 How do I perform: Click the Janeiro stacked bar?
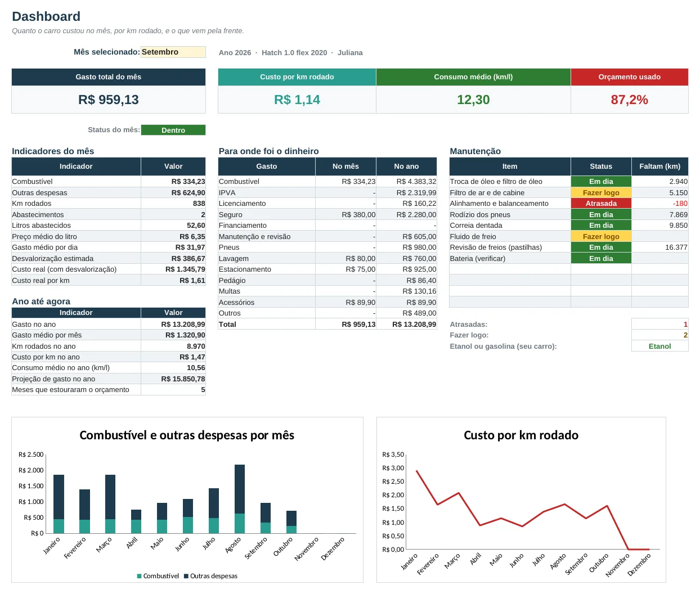pos(59,504)
